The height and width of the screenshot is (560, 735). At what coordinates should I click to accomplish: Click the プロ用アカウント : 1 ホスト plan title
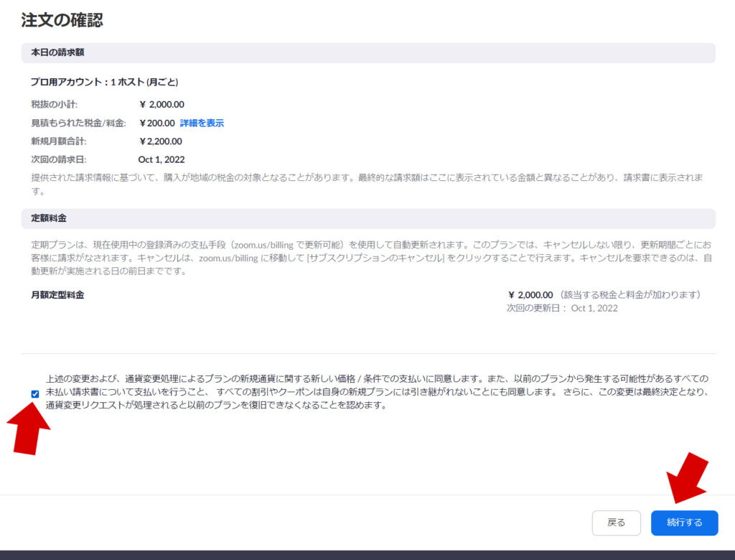(x=104, y=83)
